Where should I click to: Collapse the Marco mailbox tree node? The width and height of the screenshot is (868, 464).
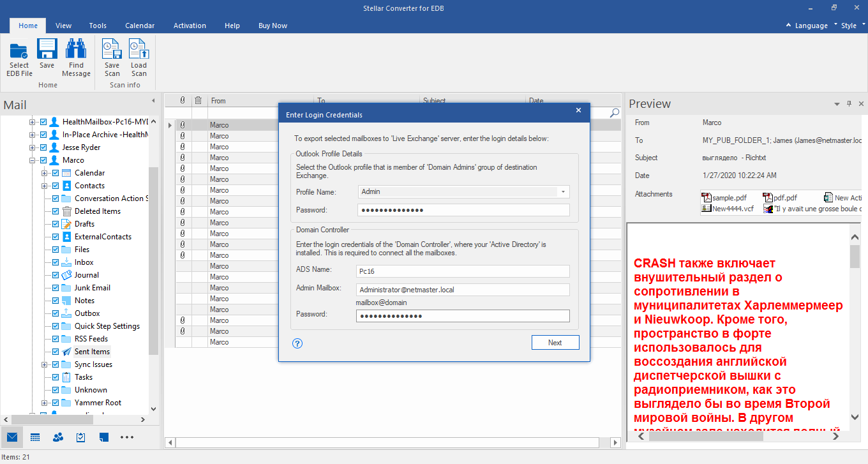pos(33,160)
